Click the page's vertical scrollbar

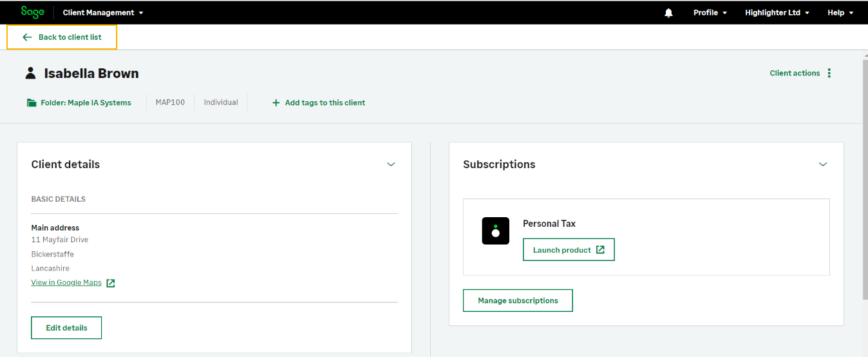click(x=864, y=180)
